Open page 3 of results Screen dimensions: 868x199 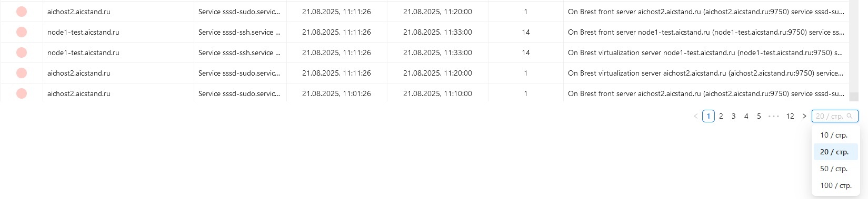coord(734,116)
